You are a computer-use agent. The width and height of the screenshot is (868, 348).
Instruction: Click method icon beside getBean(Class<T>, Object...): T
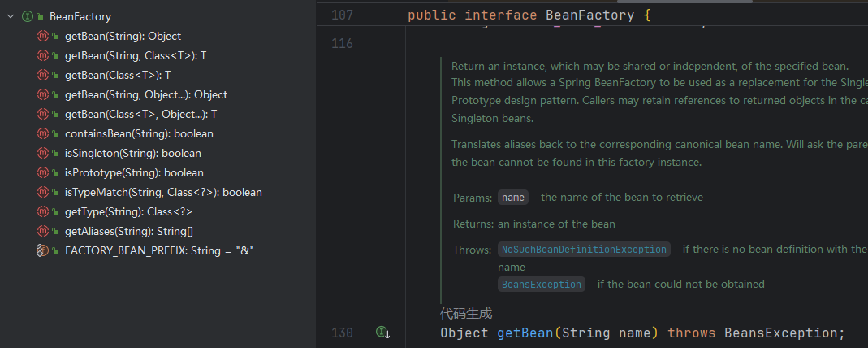pyautogui.click(x=42, y=114)
